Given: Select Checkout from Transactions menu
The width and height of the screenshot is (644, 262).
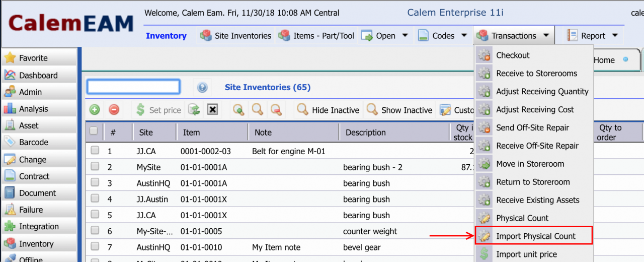Looking at the screenshot, I should (534, 55).
